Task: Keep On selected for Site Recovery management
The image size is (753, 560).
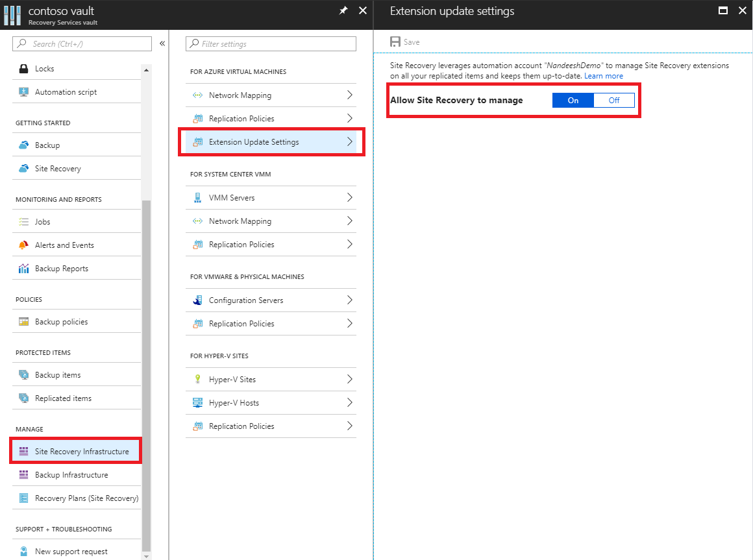Action: (572, 100)
